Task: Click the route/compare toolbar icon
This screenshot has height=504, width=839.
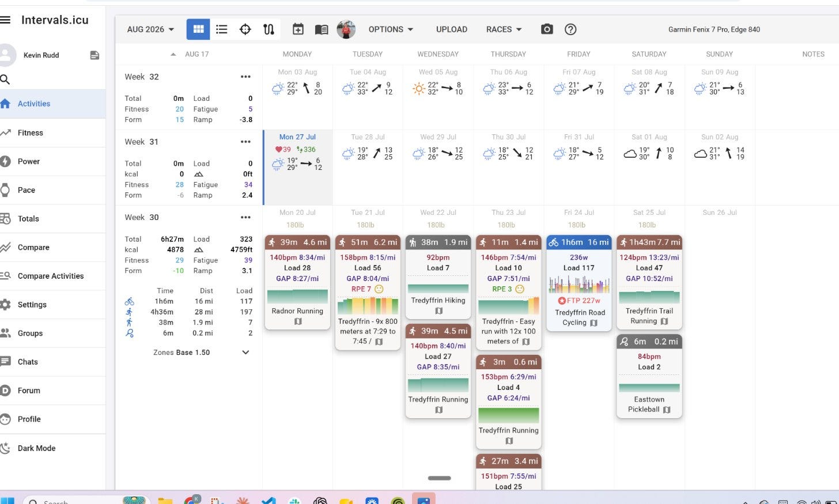Action: [x=269, y=29]
